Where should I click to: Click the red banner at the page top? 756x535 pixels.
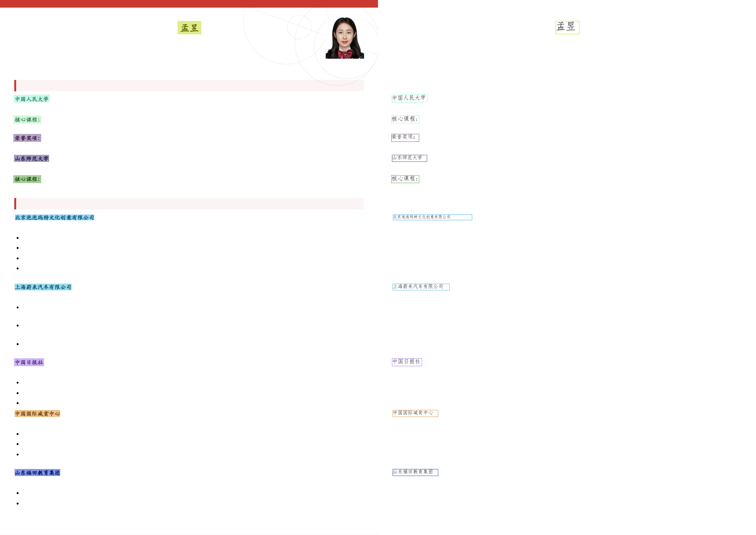(189, 3)
